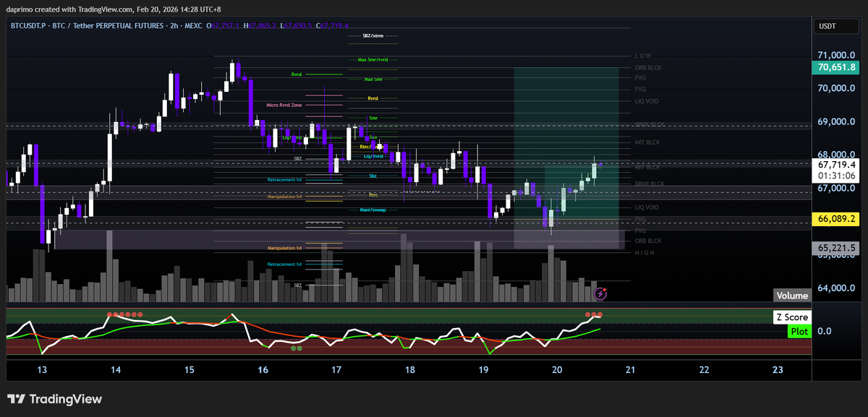
Task: Click the yellow Rvrsl level label
Action: pos(373,98)
